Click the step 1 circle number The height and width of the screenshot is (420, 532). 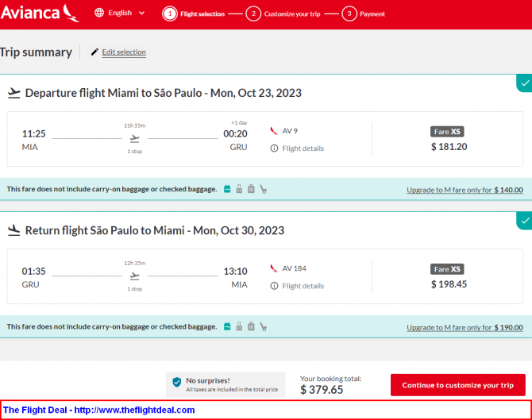pos(170,14)
